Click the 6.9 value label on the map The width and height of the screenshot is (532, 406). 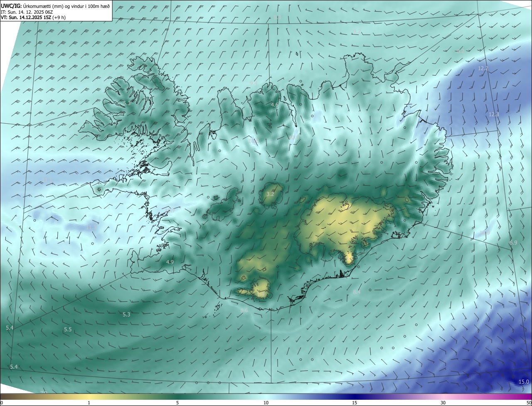click(513, 242)
